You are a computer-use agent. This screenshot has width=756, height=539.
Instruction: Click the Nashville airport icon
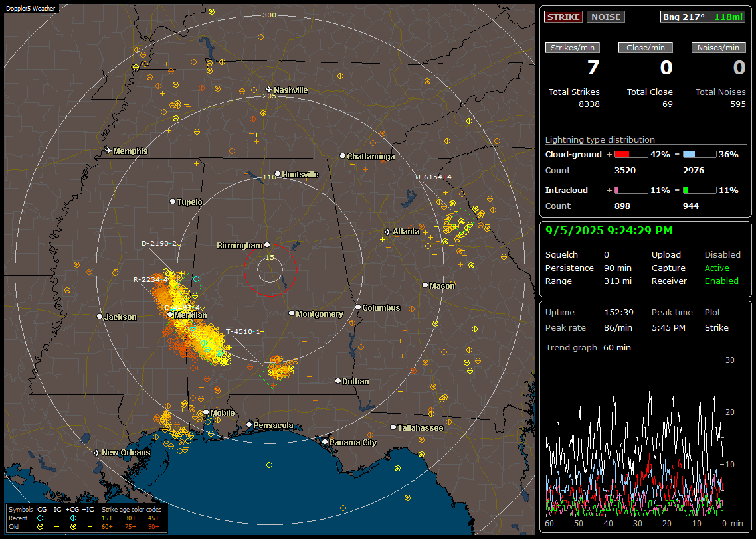268,90
